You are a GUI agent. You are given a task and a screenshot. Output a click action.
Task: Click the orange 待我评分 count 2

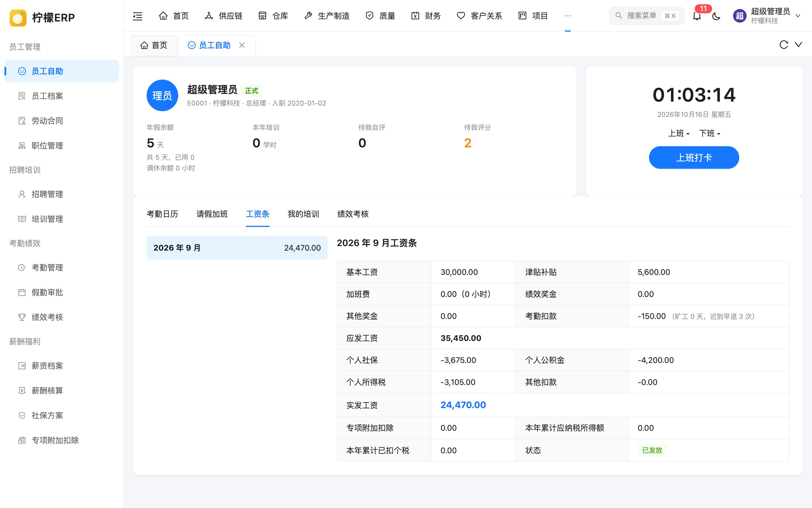pyautogui.click(x=468, y=143)
